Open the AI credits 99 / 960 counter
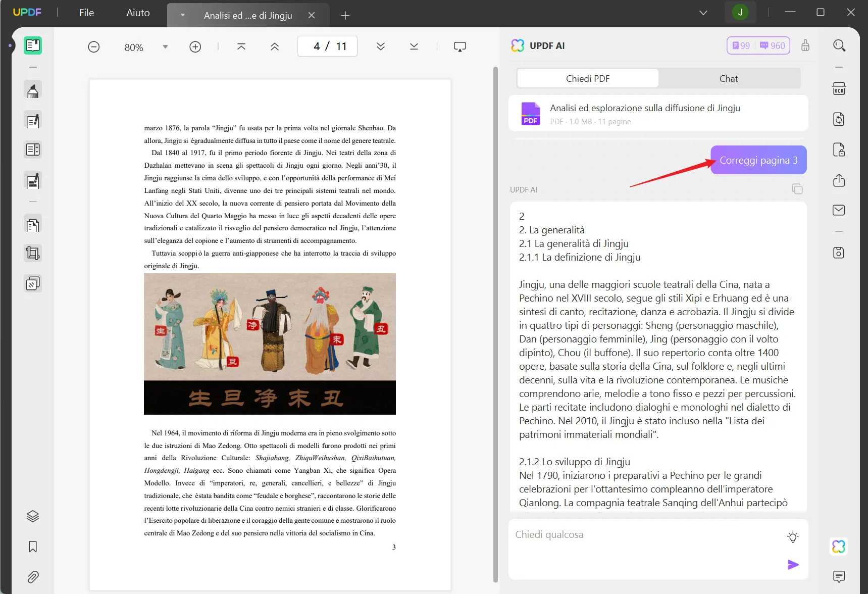The image size is (868, 594). coord(758,45)
